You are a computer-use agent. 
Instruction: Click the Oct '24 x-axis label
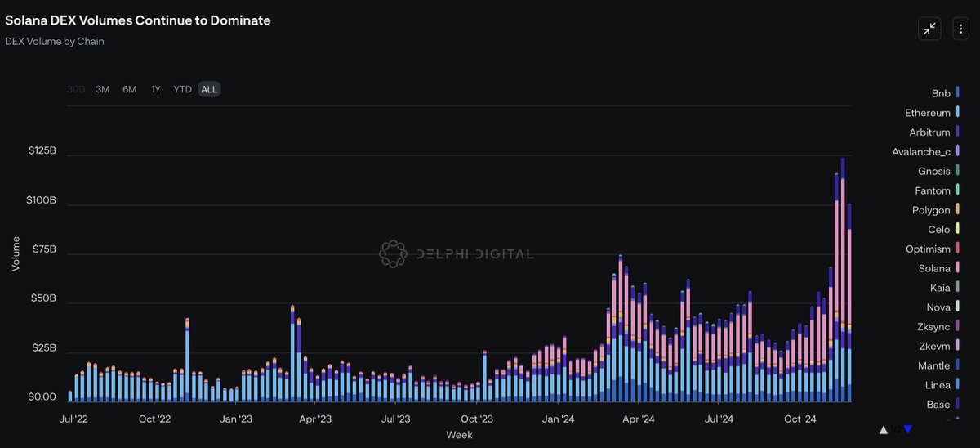point(800,419)
